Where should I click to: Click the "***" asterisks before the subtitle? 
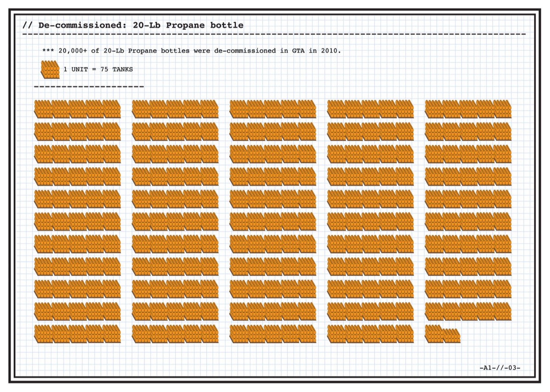click(47, 51)
